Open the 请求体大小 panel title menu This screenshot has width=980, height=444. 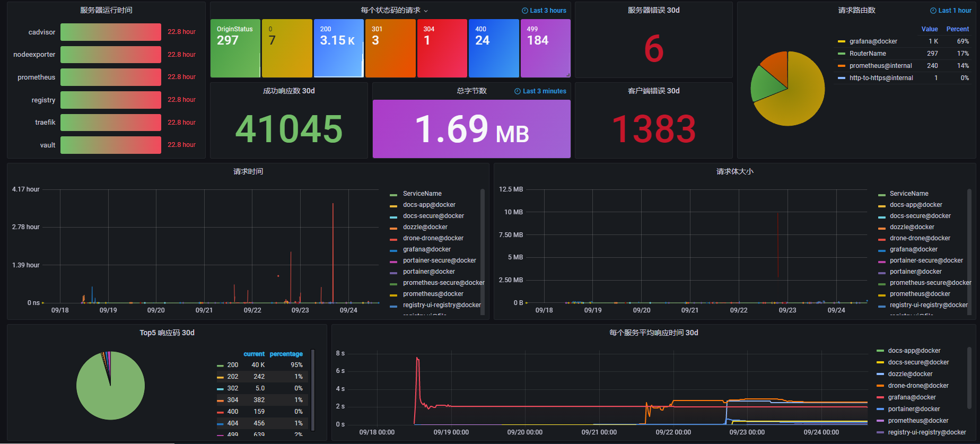coord(734,171)
